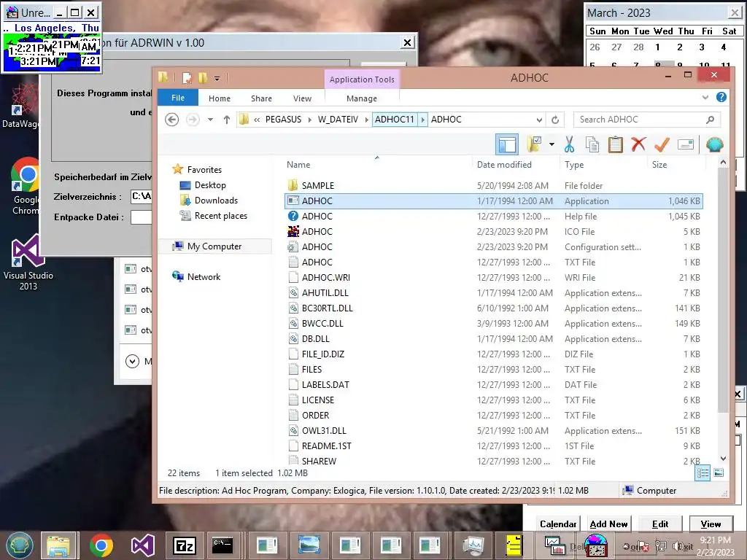Screen dimensions: 747x560
Task: Select Recent places under Favorites
Action: point(220,215)
